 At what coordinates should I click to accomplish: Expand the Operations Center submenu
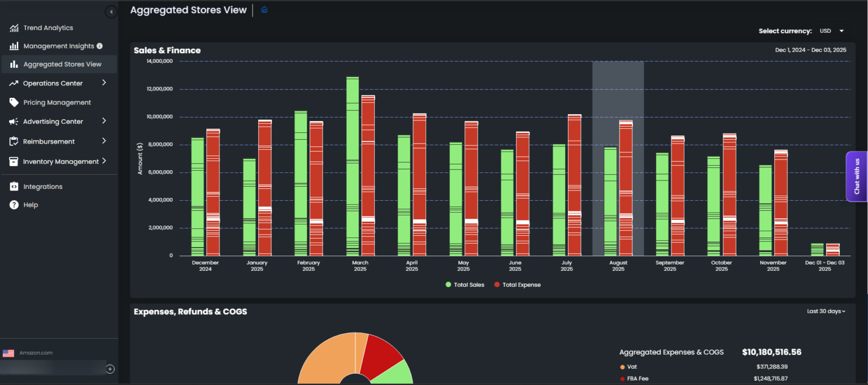[104, 83]
